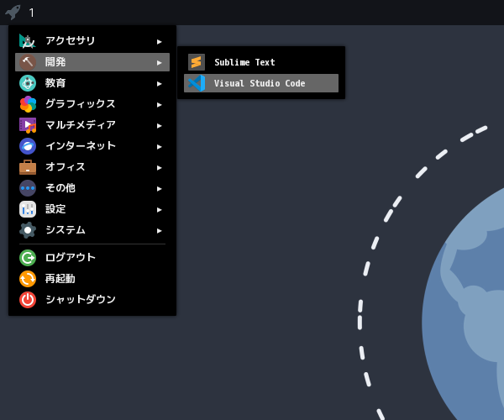Expand the オフィス submenu arrow

159,168
